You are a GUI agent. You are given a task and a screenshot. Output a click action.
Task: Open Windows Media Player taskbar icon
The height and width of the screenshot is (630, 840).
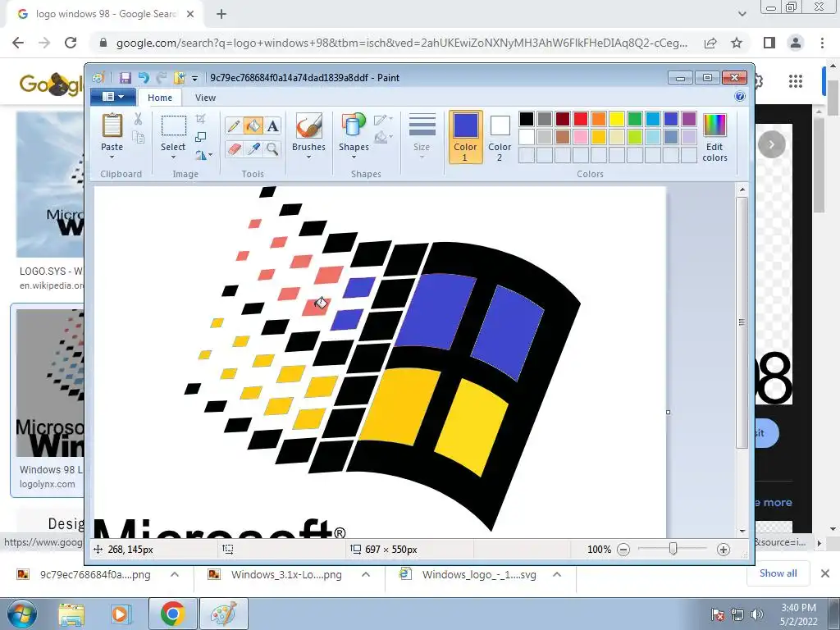[121, 614]
